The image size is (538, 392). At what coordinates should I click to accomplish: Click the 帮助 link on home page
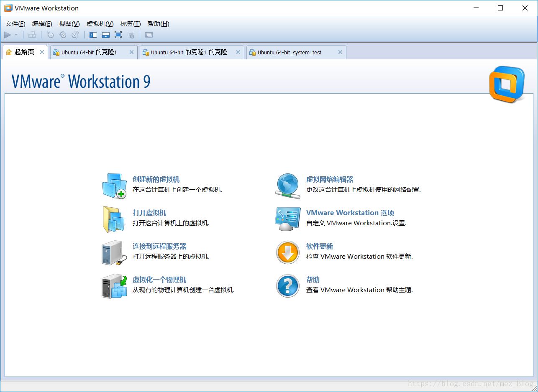click(x=313, y=280)
